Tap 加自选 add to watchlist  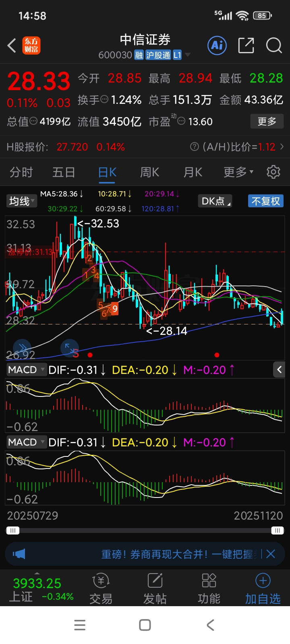coord(263,589)
